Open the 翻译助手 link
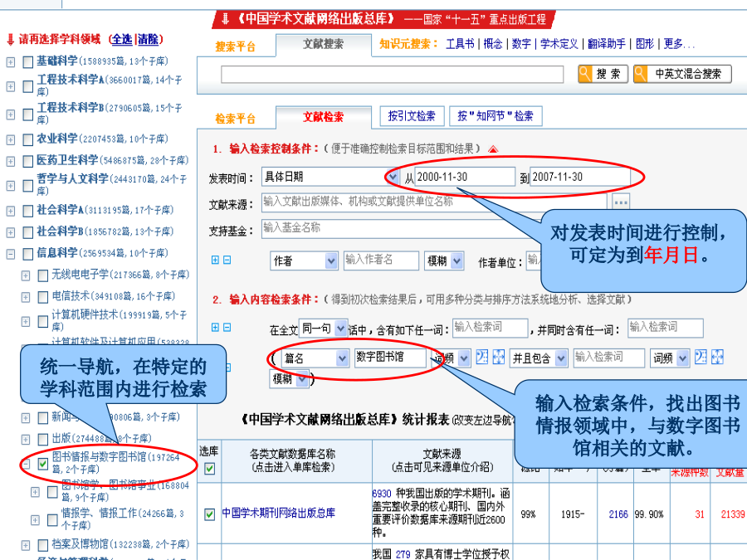 (x=607, y=44)
